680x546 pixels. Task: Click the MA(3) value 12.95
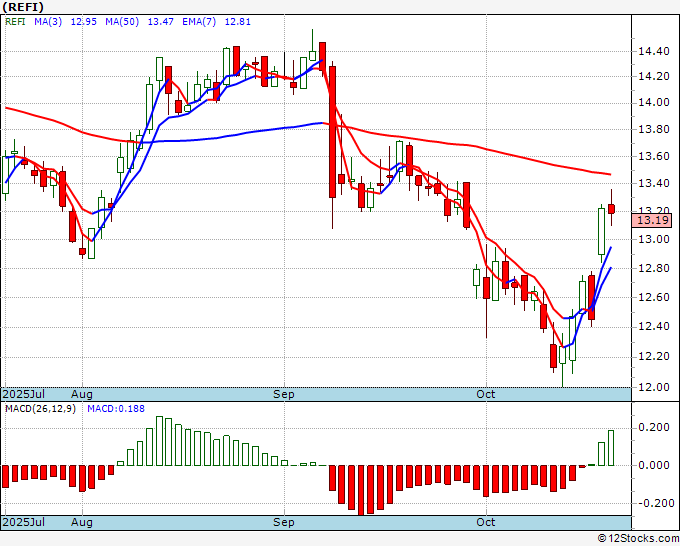click(83, 22)
